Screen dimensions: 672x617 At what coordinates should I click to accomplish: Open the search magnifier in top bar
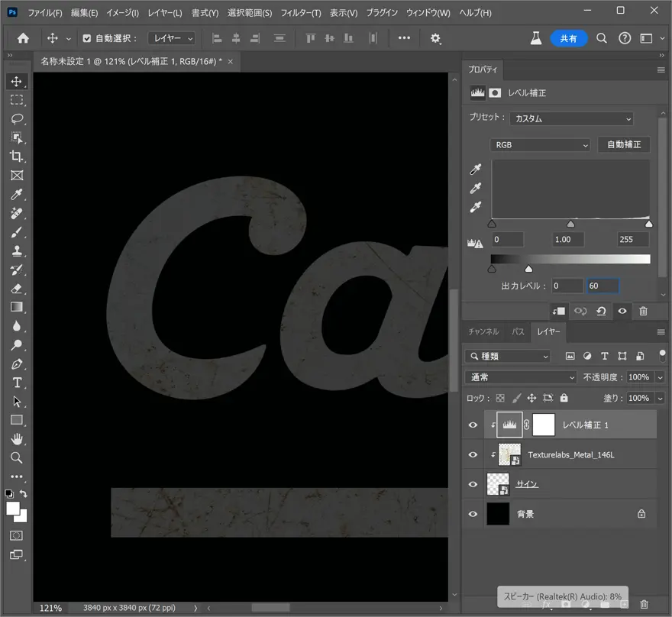pyautogui.click(x=602, y=38)
